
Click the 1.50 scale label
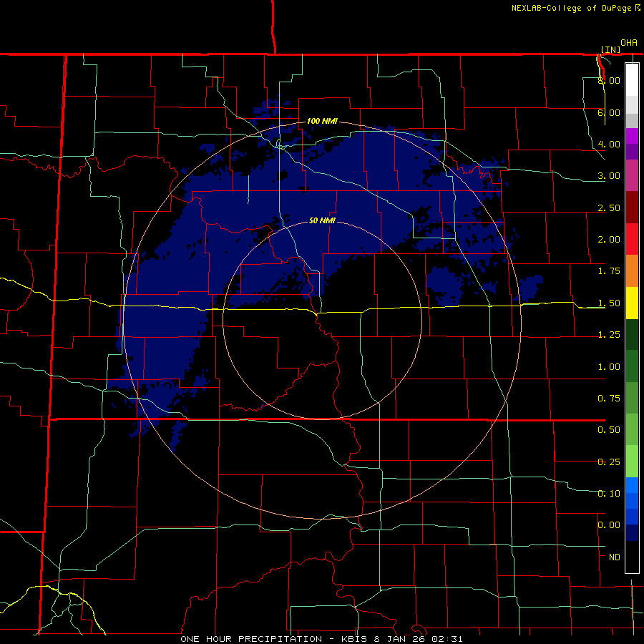[x=609, y=303]
